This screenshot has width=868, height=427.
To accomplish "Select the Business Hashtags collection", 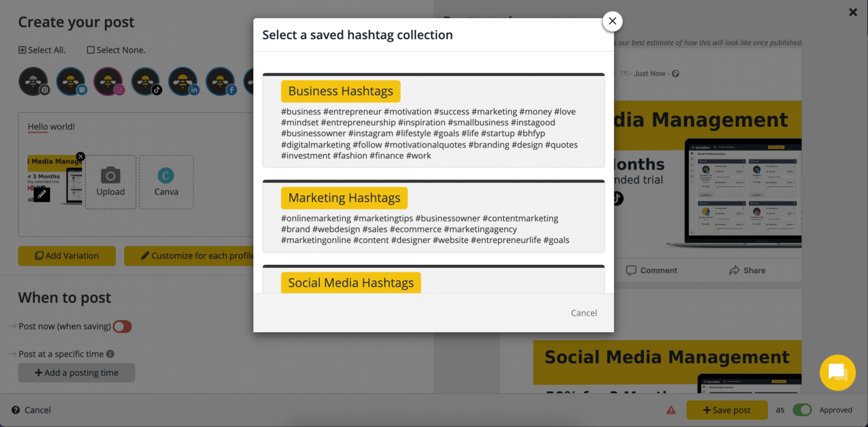I will coord(340,91).
